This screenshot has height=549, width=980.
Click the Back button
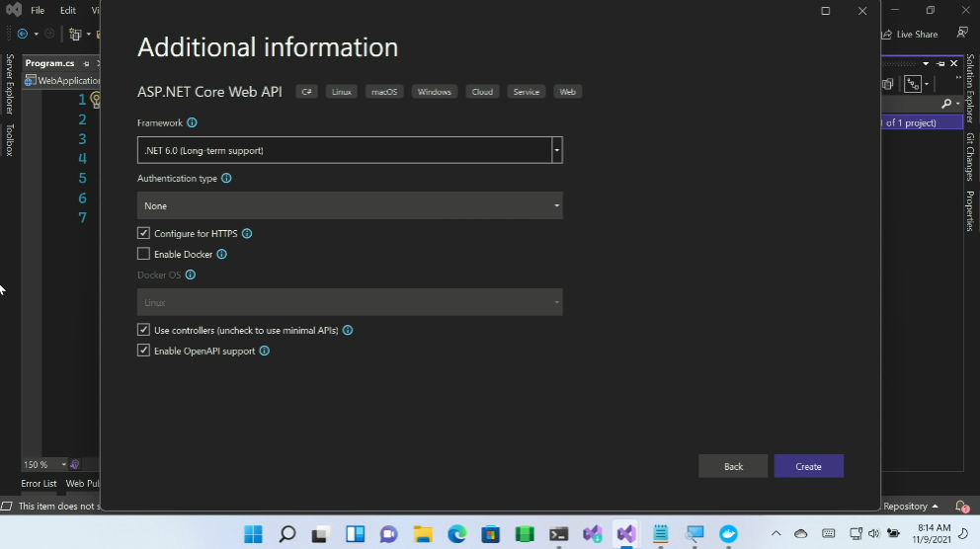733,466
